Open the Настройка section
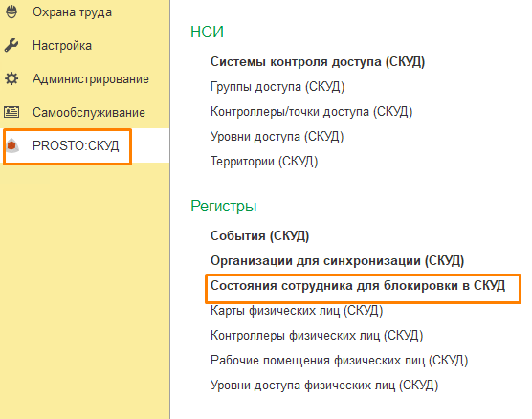532x419 pixels. click(x=62, y=46)
